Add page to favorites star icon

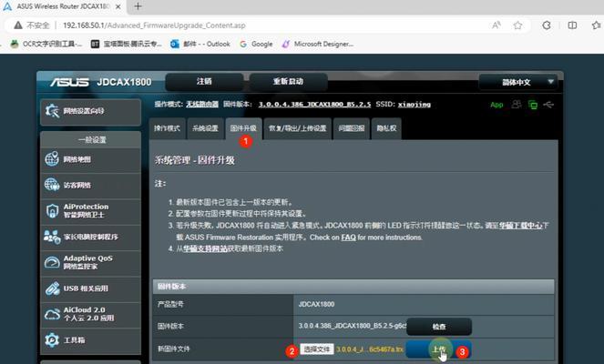pos(517,25)
